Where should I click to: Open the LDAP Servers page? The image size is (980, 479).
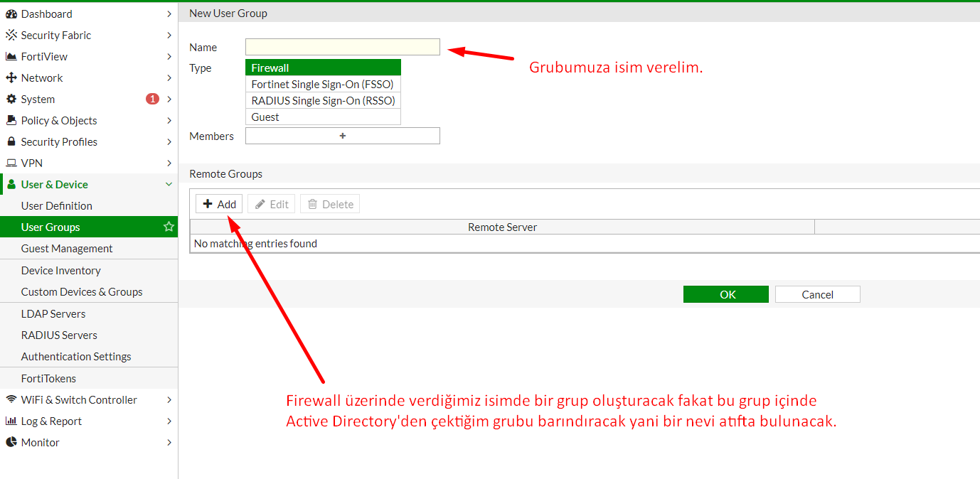[x=53, y=313]
